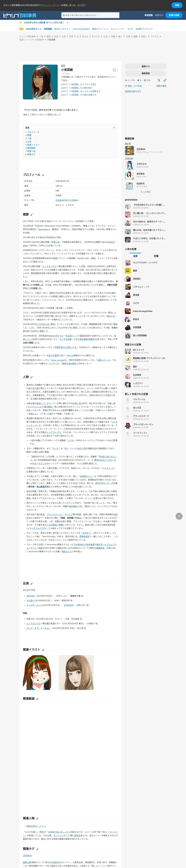Switch to the 注目 popular tab
The height and width of the screenshot is (868, 186).
(x=135, y=256)
